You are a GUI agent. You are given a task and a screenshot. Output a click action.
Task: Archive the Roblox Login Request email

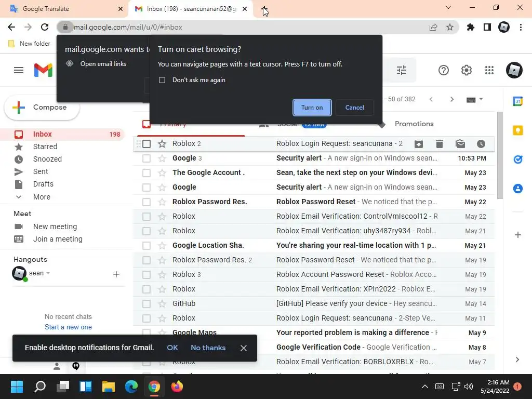tap(419, 144)
